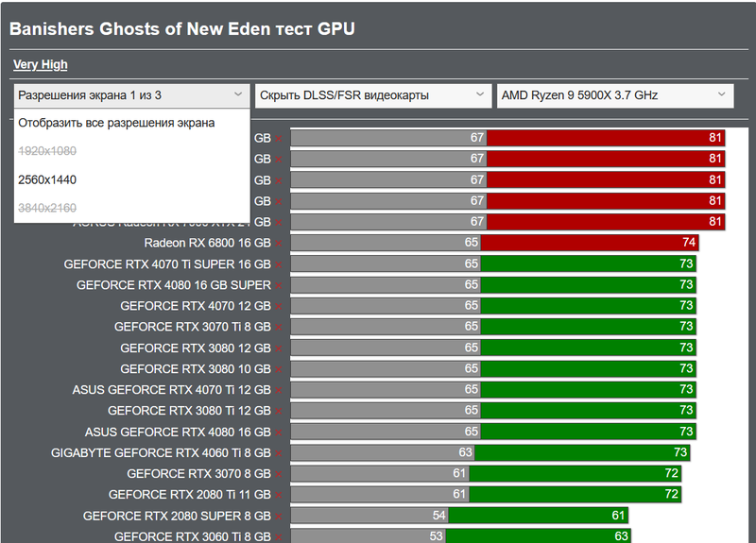The height and width of the screenshot is (543, 756).
Task: Select the 'GEFORCE RTX 4080 16 GB SUPER' label
Action: tap(174, 285)
